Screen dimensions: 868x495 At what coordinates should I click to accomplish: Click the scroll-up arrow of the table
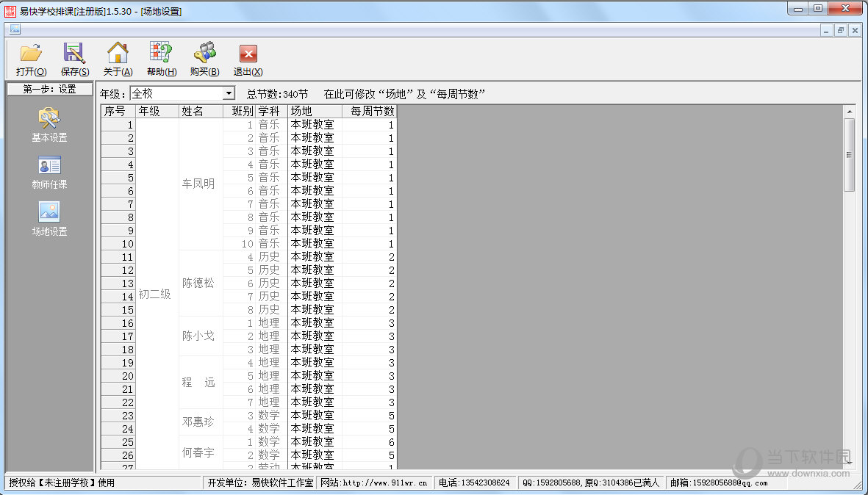pyautogui.click(x=850, y=112)
